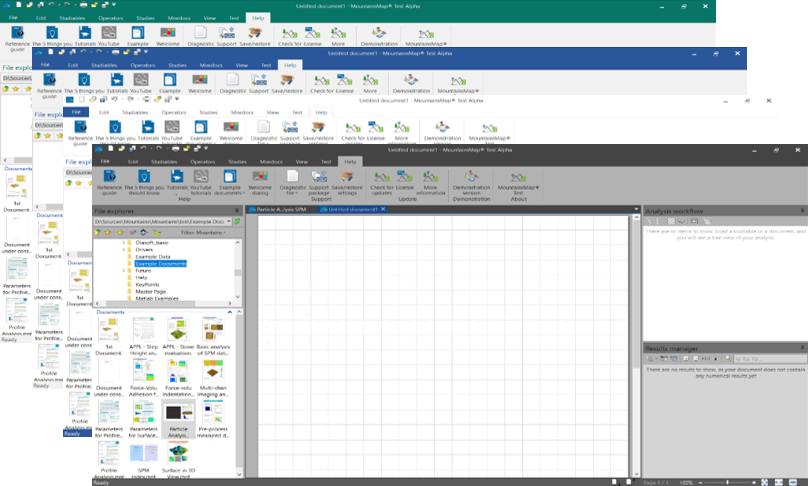
Task: Select the 'KeyPoints' folder
Action: (x=147, y=284)
